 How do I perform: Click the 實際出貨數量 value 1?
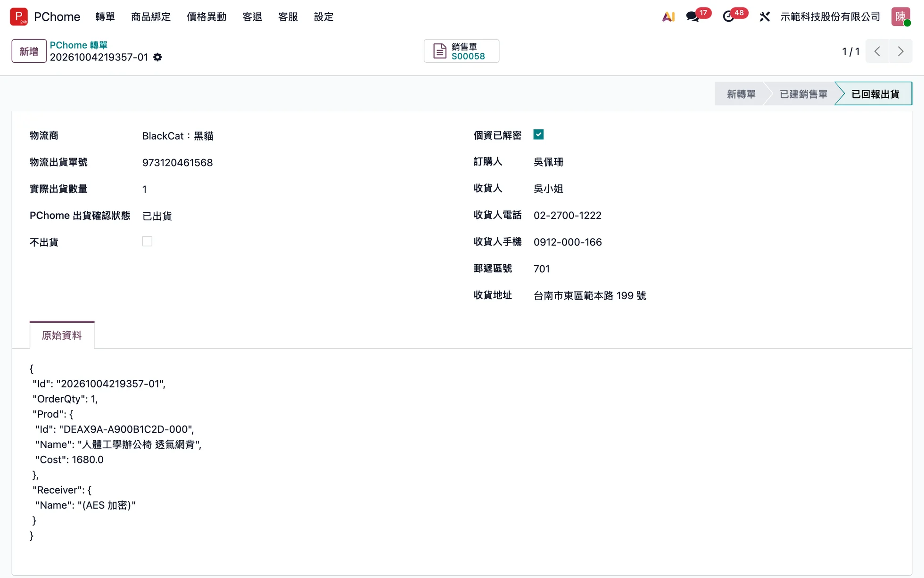145,189
